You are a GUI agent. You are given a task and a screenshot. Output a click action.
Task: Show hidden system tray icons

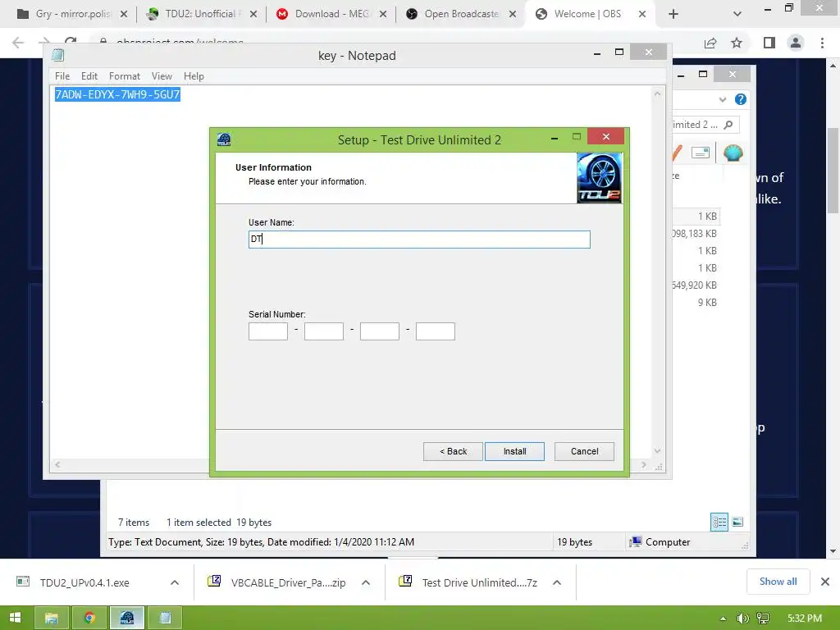point(724,619)
